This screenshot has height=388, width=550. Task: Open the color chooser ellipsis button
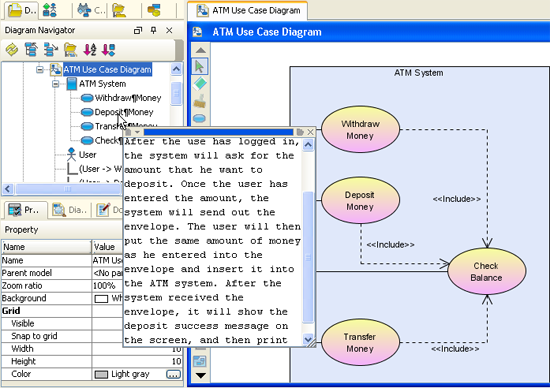pyautogui.click(x=174, y=374)
